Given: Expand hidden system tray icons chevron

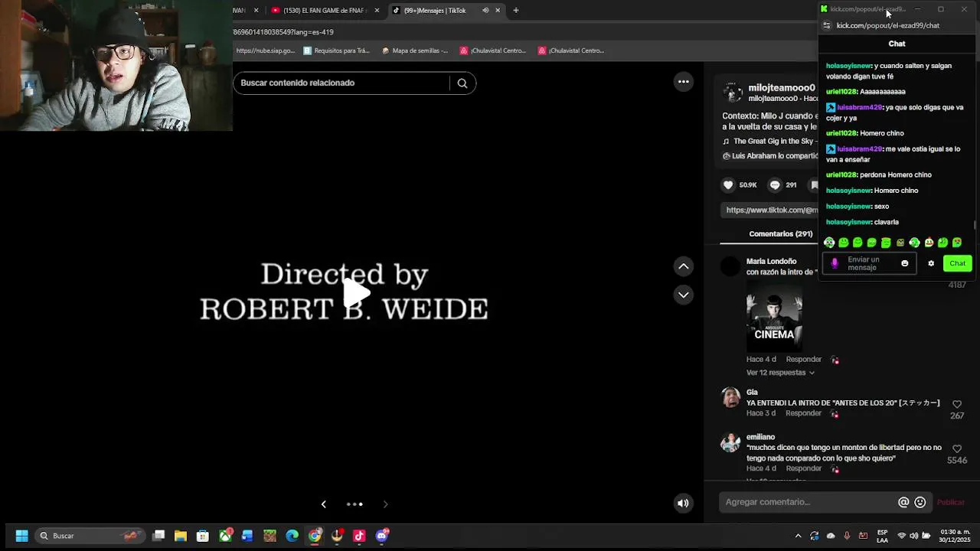Looking at the screenshot, I should (799, 536).
